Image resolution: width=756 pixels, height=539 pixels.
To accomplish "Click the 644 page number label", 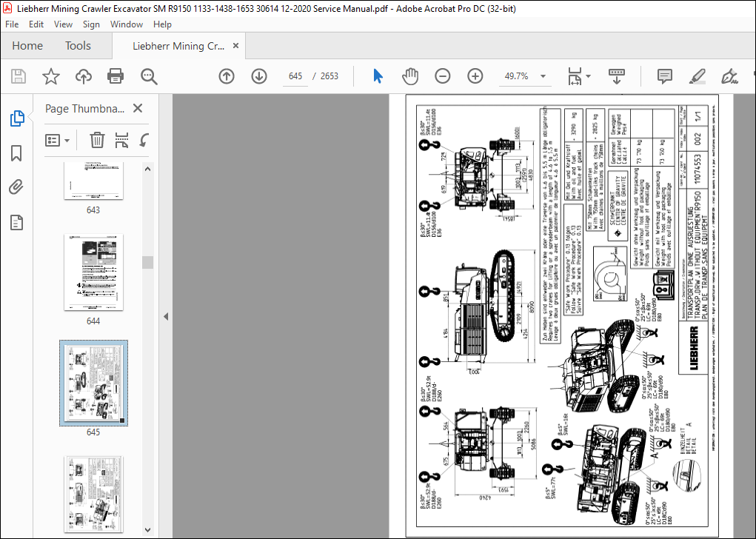I will pyautogui.click(x=93, y=321).
